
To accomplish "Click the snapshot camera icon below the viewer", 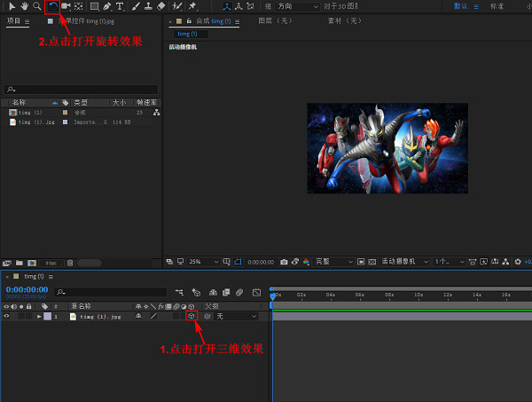I will pos(284,263).
